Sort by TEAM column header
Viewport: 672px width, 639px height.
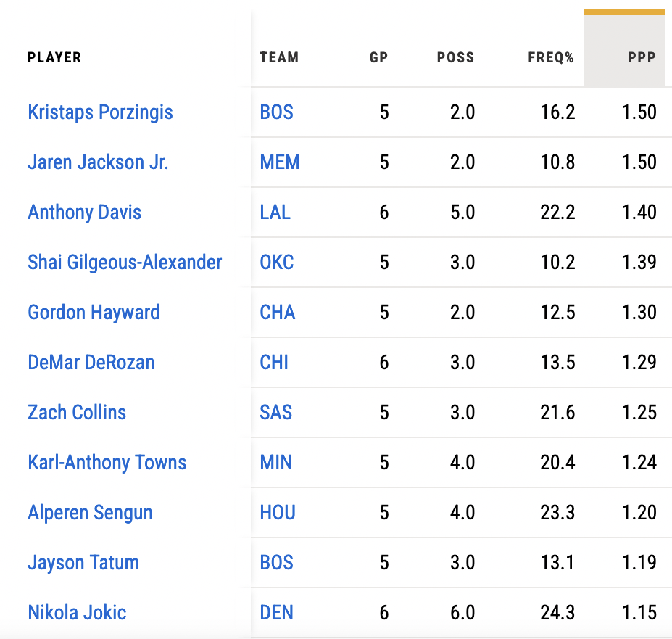tap(279, 58)
